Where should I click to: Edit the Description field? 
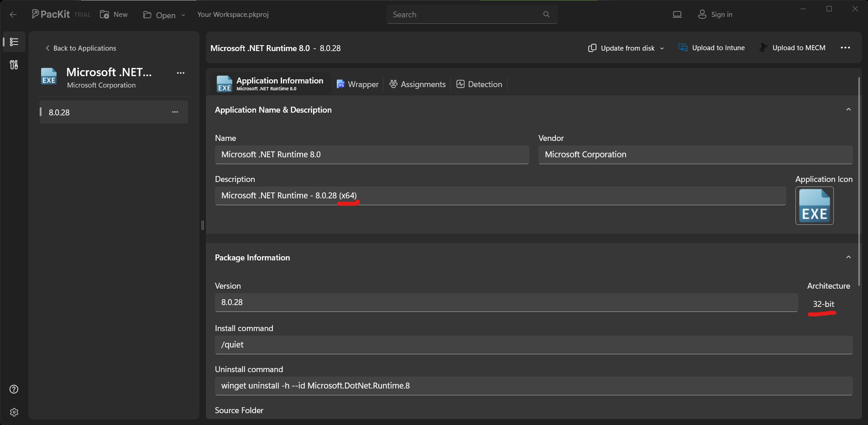pos(501,196)
